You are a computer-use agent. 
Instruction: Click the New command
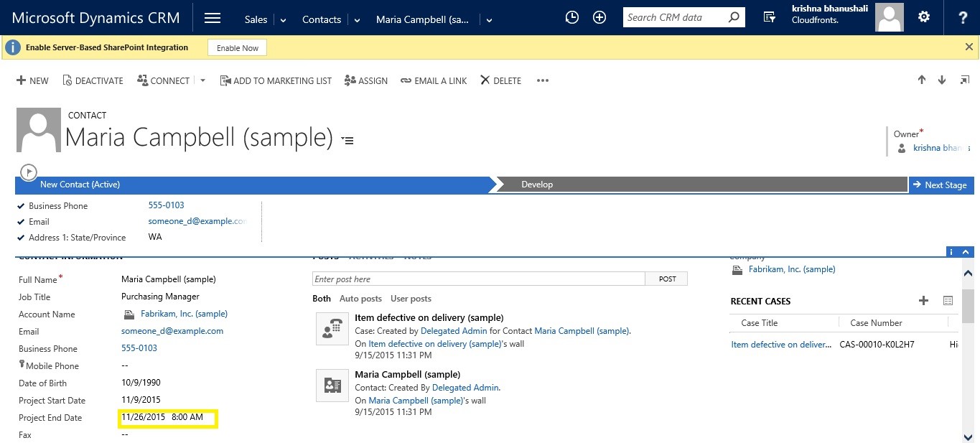(x=32, y=80)
